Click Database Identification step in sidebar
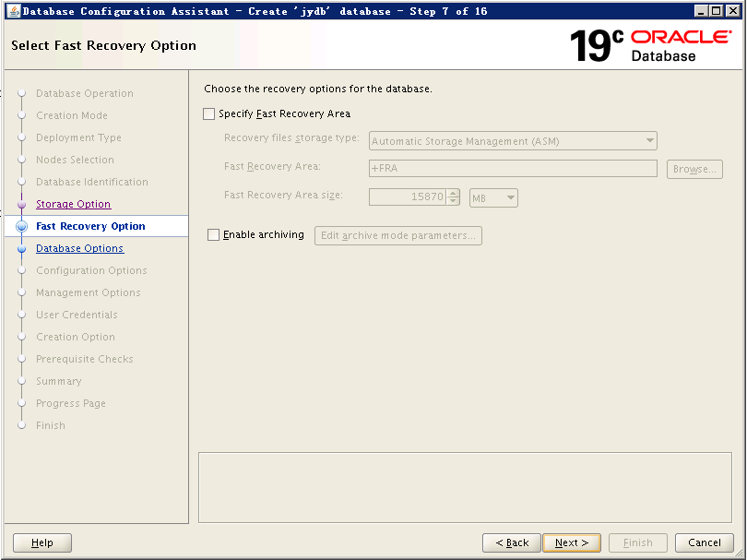Viewport: 747px width, 560px height. coord(92,182)
